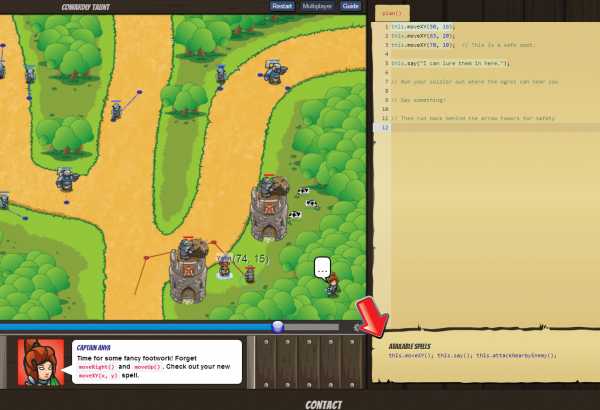This screenshot has width=600, height=410.
Task: Select the ogre thrower aiming at purple marker
Action: pyautogui.click(x=116, y=111)
